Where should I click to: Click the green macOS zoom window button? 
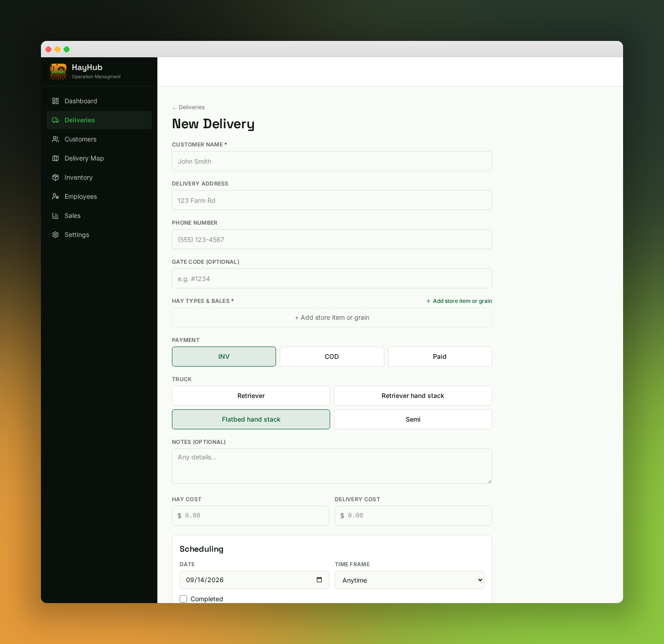(67, 49)
